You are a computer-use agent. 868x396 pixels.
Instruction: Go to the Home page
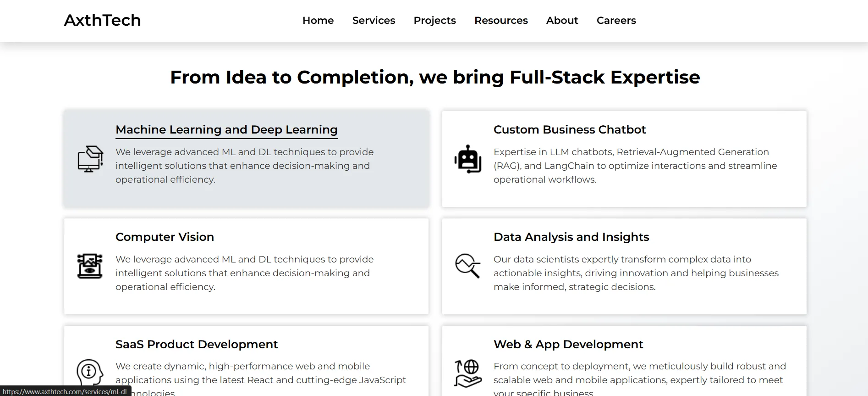318,21
